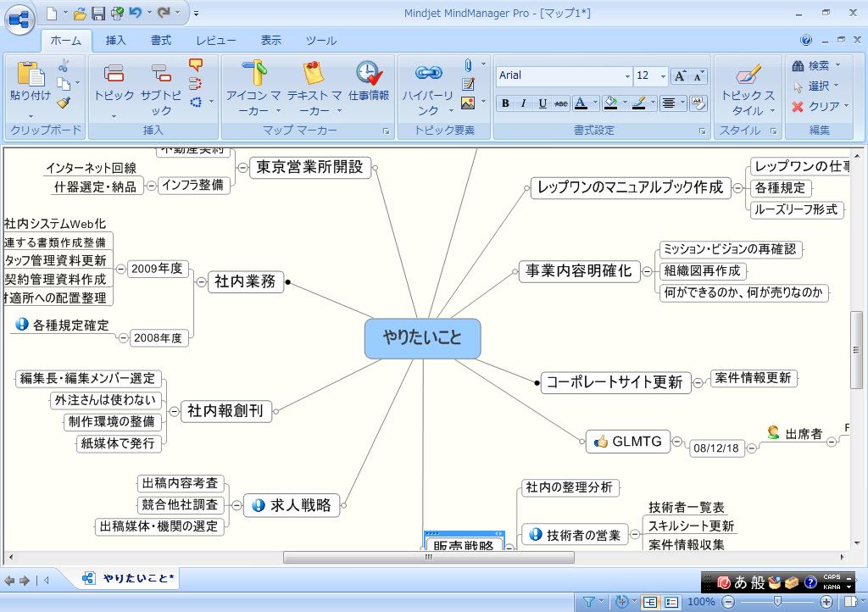Click the grow font size icon
868x612 pixels.
(x=680, y=76)
